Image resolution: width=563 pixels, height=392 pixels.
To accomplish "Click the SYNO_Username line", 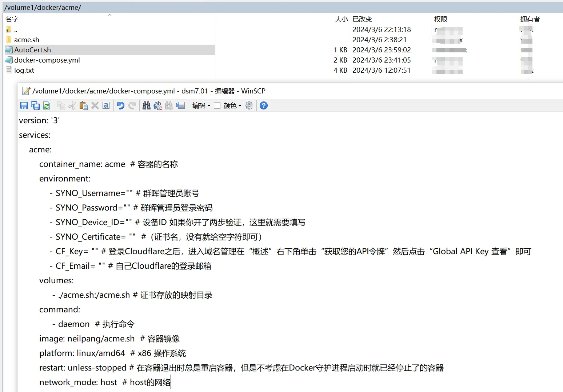I will click(x=124, y=193).
